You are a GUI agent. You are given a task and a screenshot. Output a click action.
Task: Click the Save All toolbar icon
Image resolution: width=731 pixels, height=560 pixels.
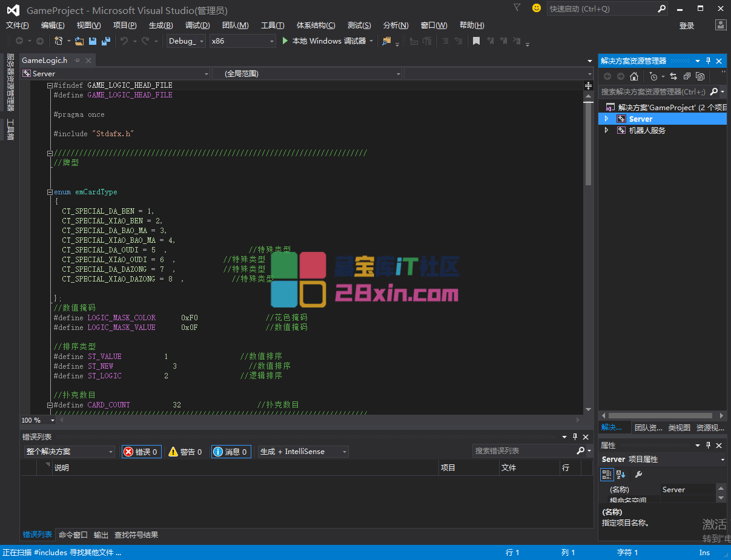[106, 41]
